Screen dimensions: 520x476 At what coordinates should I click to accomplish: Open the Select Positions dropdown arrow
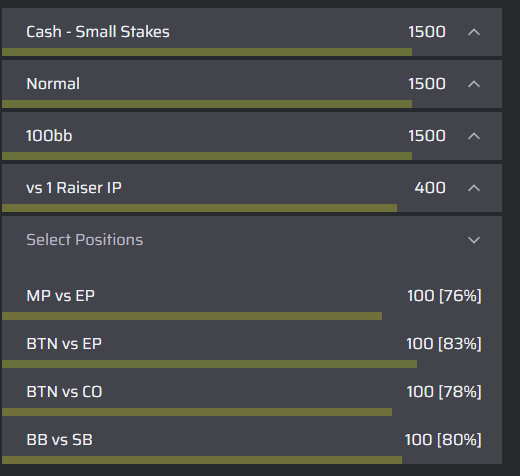(474, 240)
